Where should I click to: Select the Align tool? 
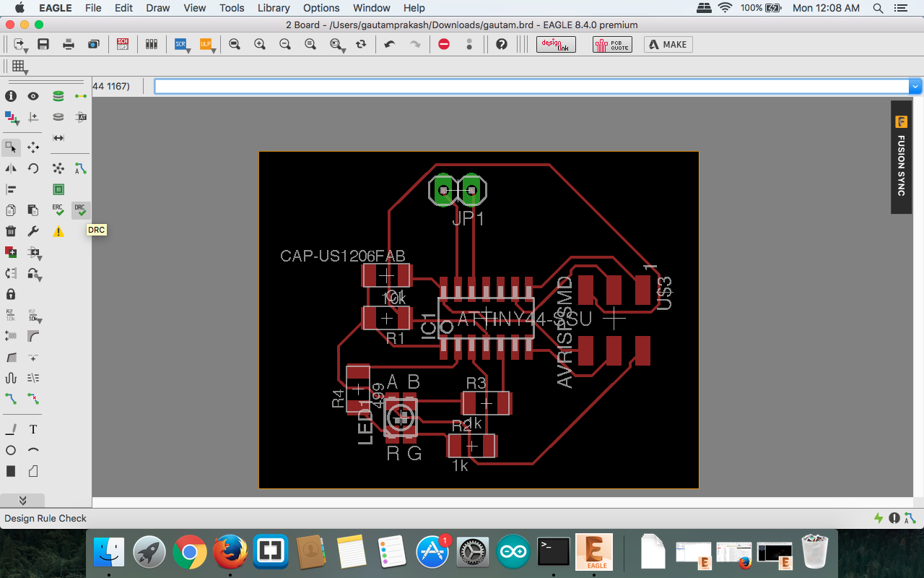[x=11, y=189]
